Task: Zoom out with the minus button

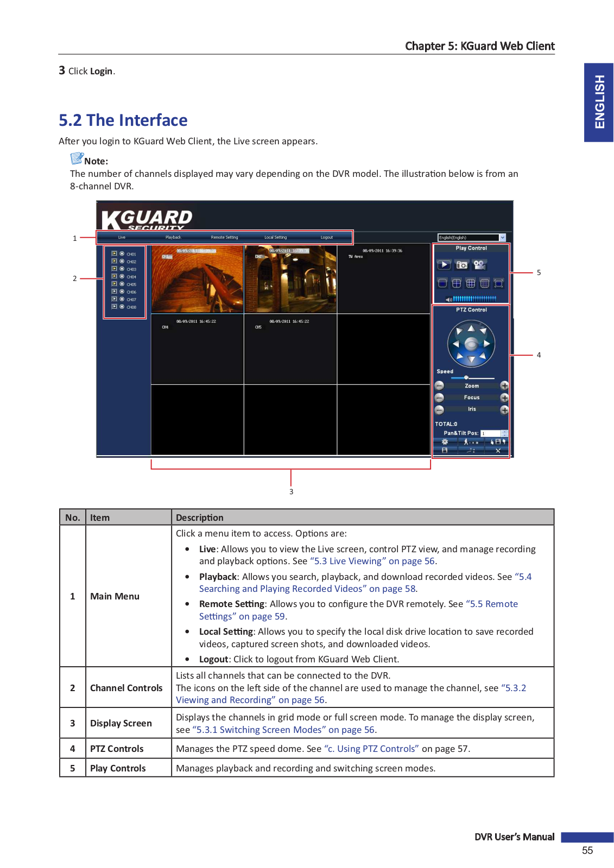Action: pos(439,386)
